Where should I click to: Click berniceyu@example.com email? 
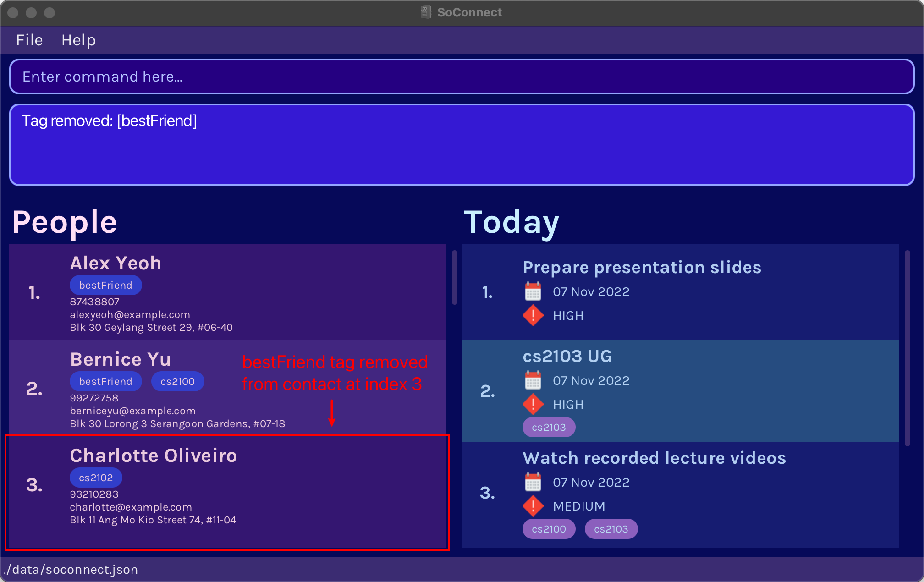pyautogui.click(x=132, y=411)
